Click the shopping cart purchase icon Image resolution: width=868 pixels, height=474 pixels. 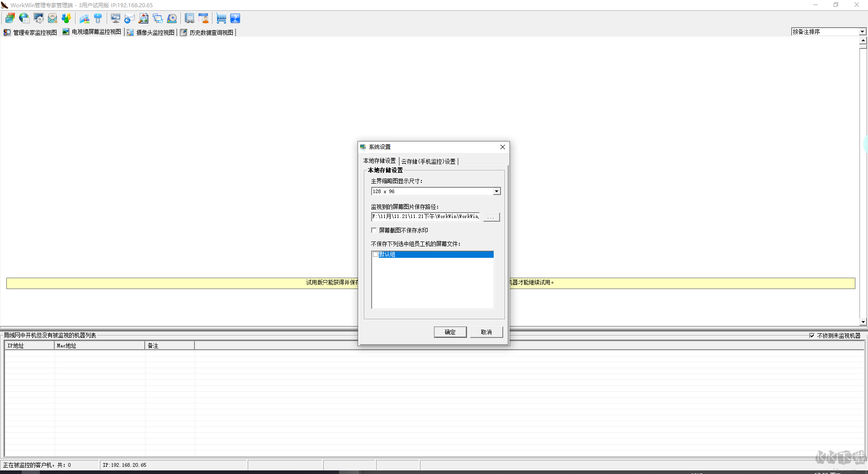point(221,18)
